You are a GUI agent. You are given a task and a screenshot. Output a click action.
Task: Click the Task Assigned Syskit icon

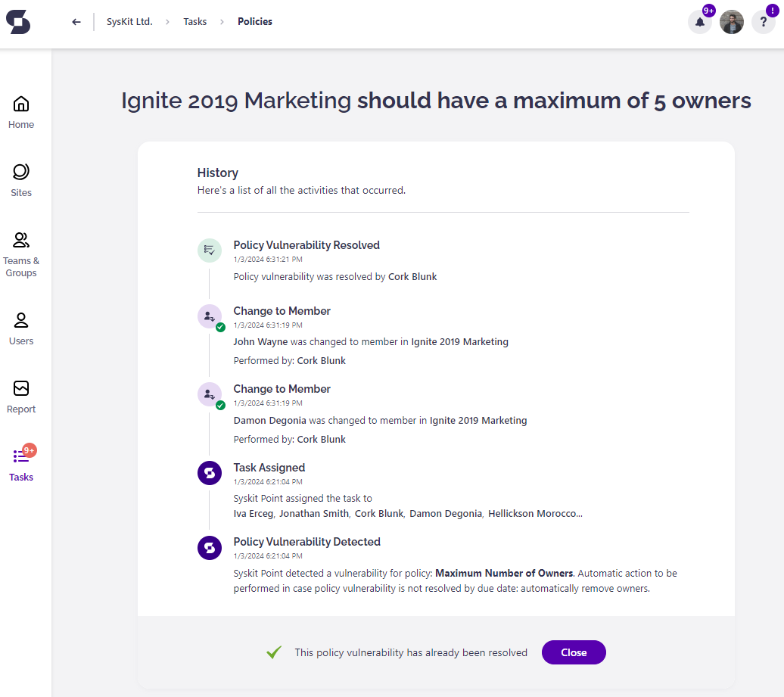[210, 473]
